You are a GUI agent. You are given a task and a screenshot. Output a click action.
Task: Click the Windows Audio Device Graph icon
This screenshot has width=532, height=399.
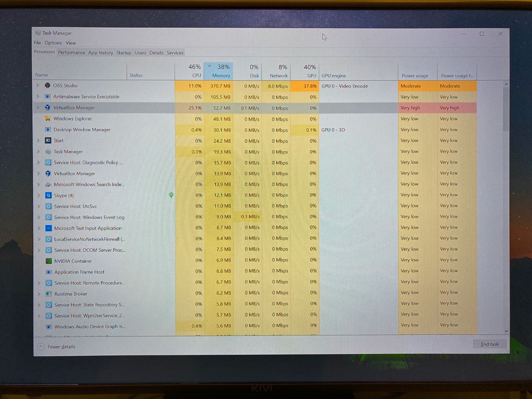(49, 327)
